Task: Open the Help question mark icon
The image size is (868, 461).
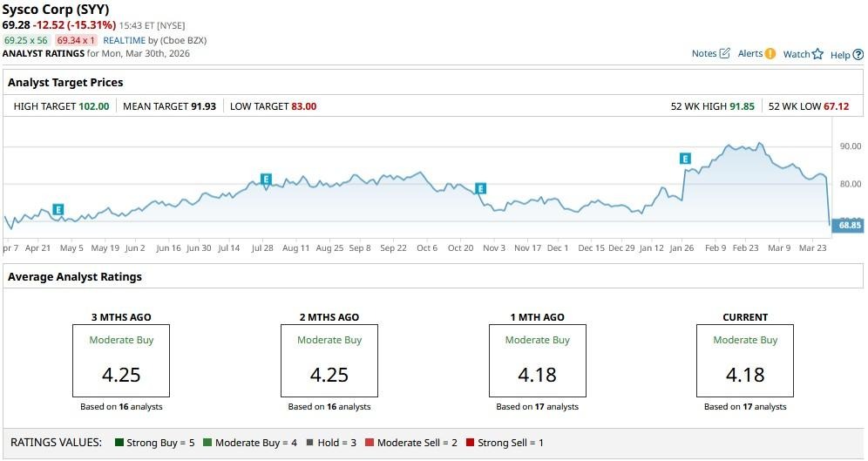Action: click(x=858, y=55)
